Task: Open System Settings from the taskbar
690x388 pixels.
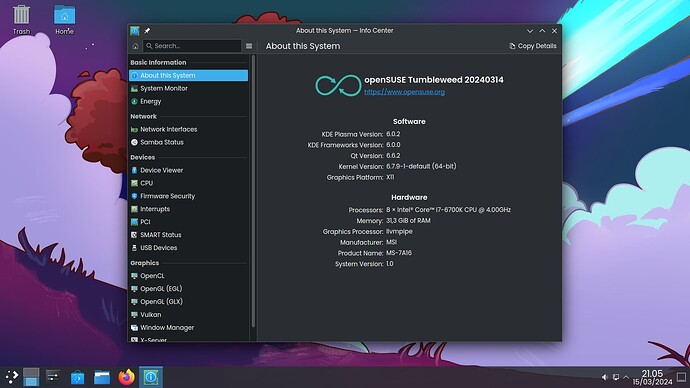Action: pos(53,377)
